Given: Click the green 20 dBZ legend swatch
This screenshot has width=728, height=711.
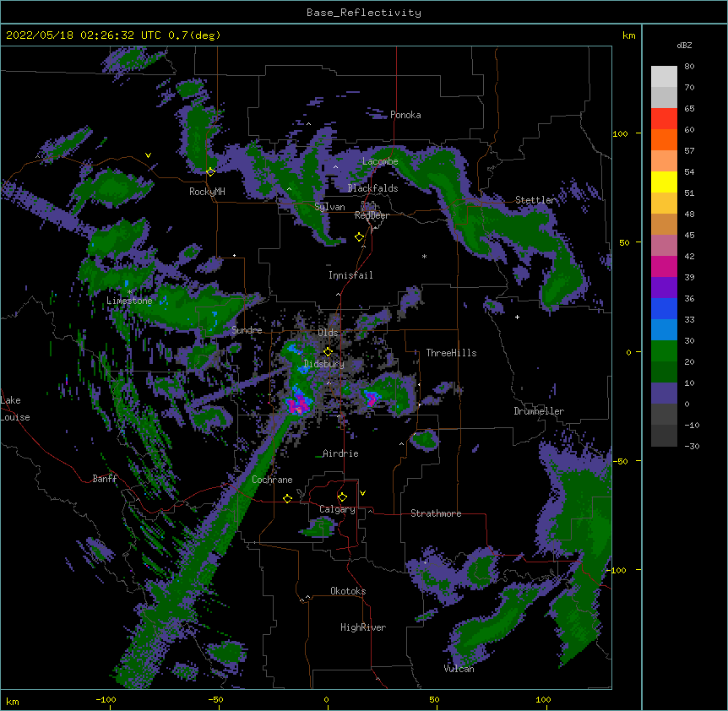Looking at the screenshot, I should pyautogui.click(x=664, y=351).
